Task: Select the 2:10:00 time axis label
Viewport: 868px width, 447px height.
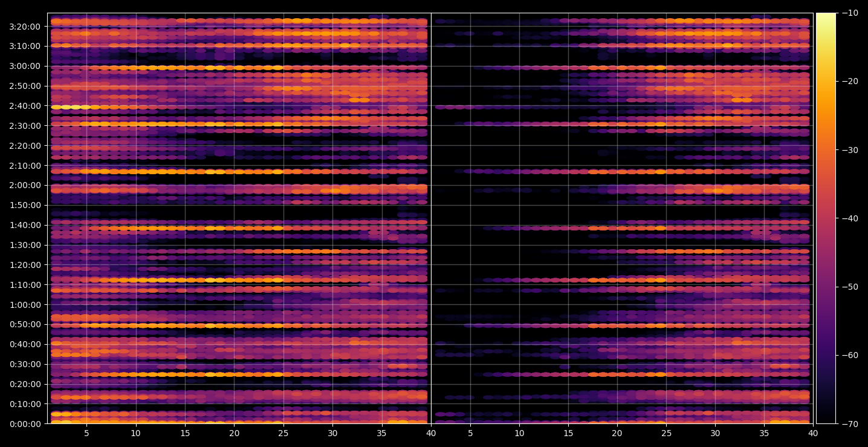Action: [26, 165]
